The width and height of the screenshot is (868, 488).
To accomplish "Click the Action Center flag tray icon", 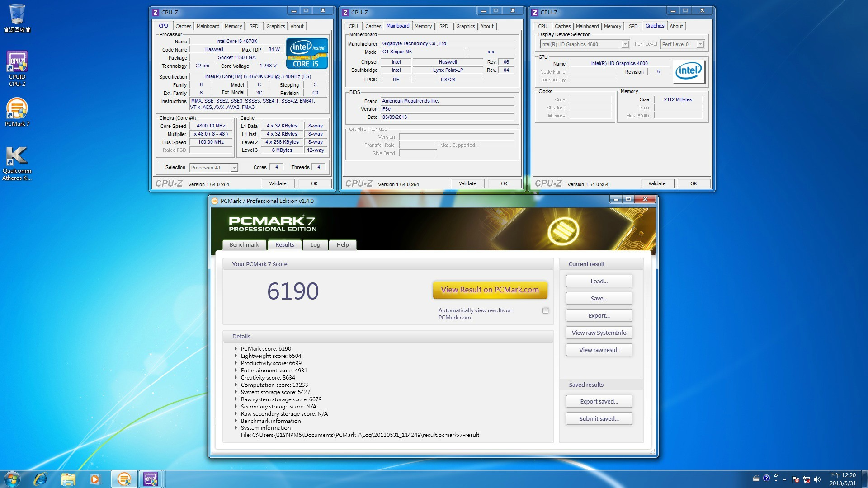I will coord(796,479).
